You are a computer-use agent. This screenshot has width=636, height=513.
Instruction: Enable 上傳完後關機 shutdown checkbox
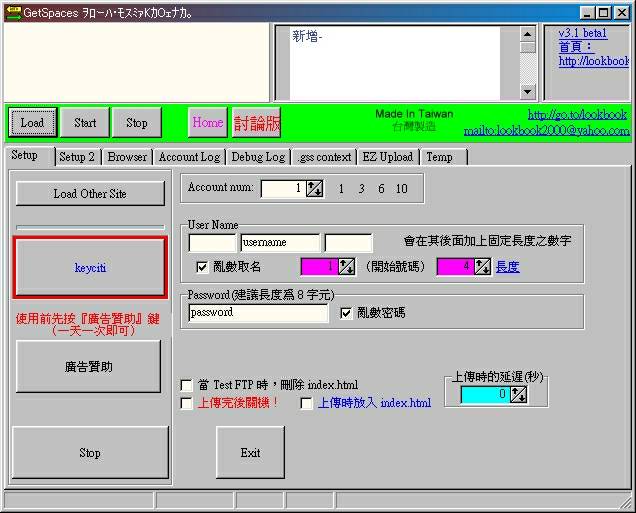[186, 403]
